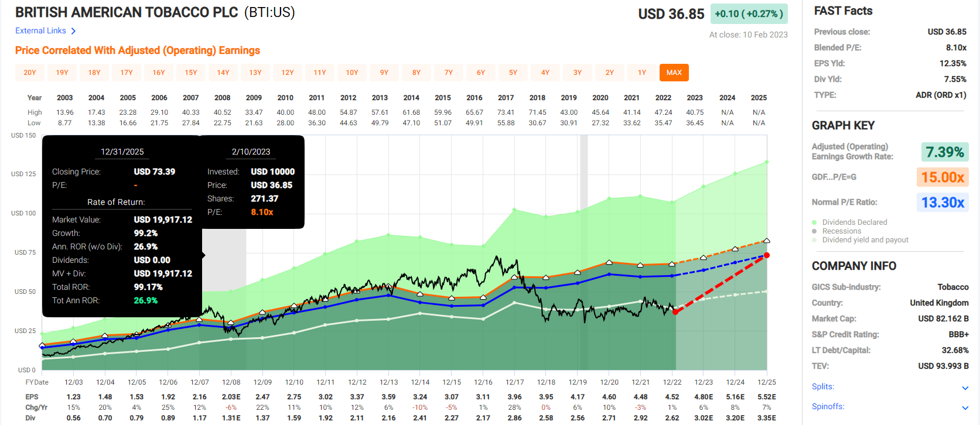Click the red starting dot of the dashed forecast line
Screen dimensions: 980x425
coord(675,312)
